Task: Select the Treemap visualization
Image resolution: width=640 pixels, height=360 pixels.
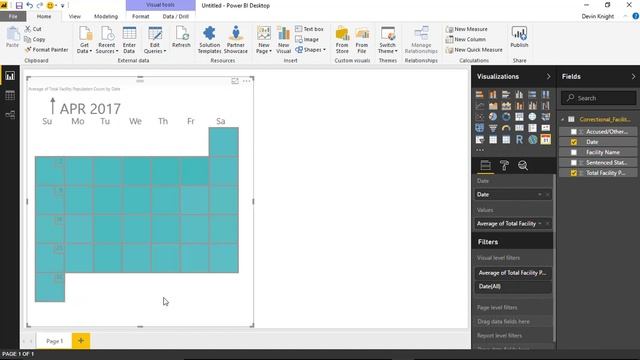Action: tap(519, 117)
